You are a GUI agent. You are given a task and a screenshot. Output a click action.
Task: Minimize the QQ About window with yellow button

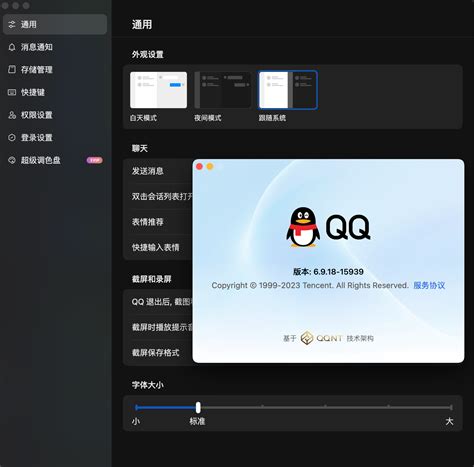(210, 166)
